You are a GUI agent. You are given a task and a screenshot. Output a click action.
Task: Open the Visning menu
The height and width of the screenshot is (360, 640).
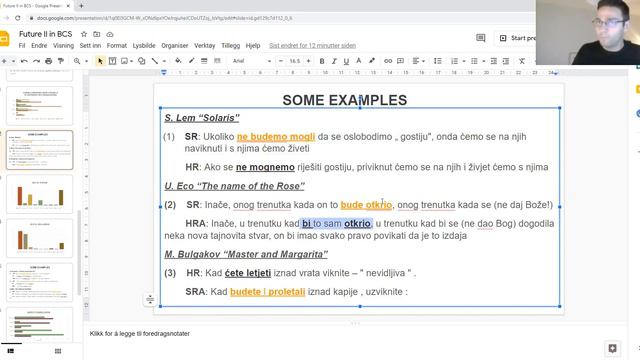pyautogui.click(x=63, y=46)
